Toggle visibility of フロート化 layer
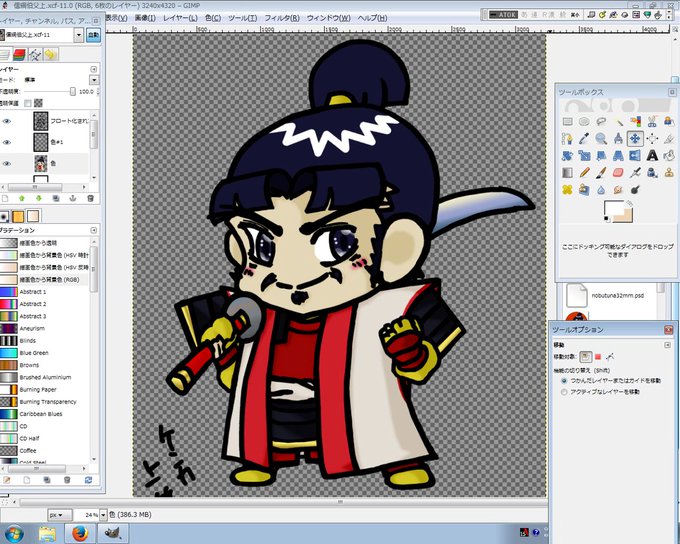Viewport: 680px width, 544px height. pyautogui.click(x=7, y=121)
